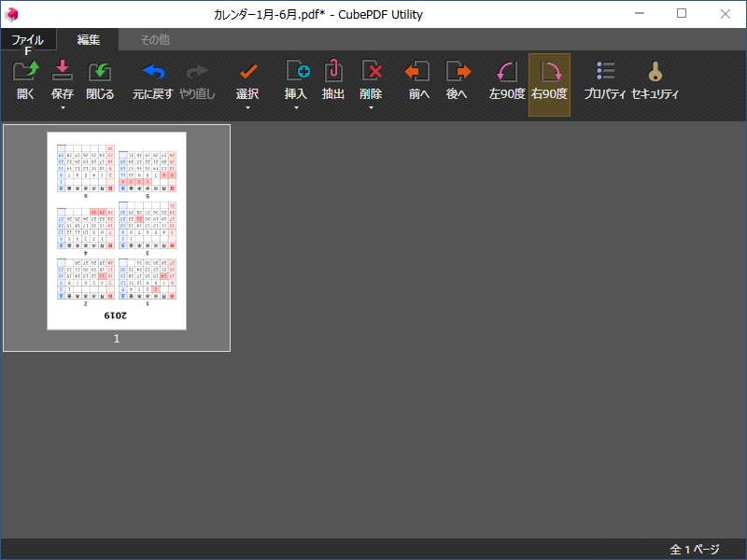
Task: Delete page with the 削除 icon
Action: (x=371, y=72)
